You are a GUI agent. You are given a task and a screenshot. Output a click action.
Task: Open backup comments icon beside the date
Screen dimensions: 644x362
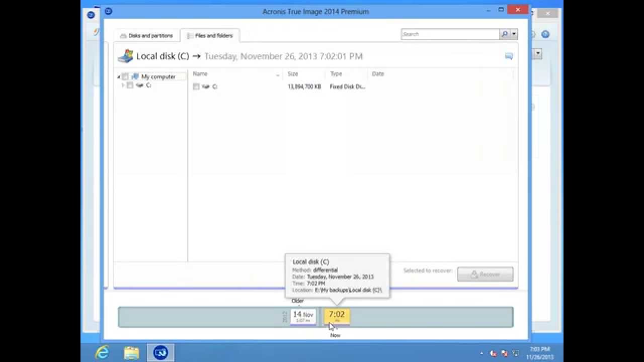click(x=509, y=56)
